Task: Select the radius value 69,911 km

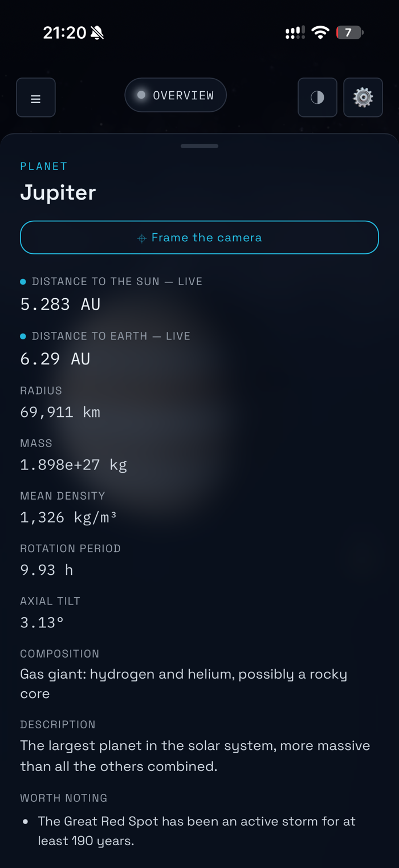Action: [60, 412]
